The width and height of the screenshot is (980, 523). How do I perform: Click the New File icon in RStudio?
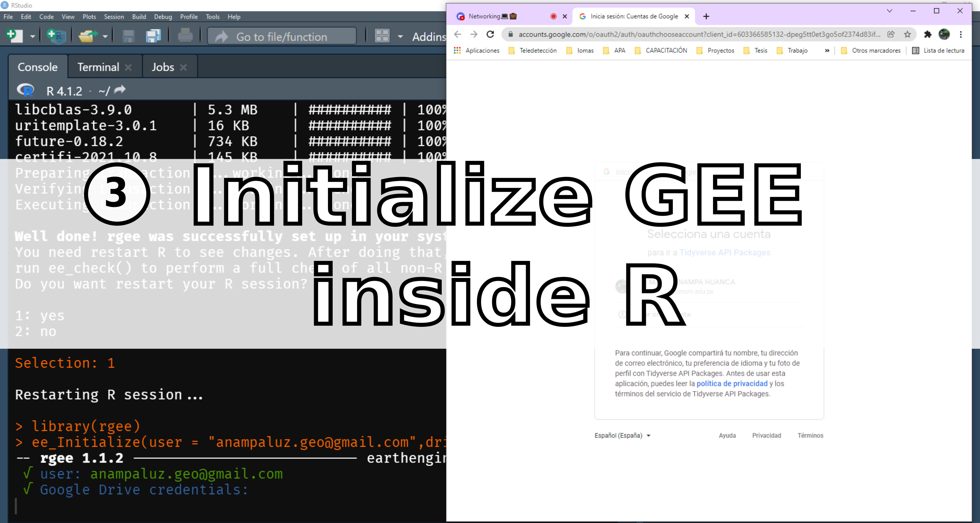tap(14, 36)
